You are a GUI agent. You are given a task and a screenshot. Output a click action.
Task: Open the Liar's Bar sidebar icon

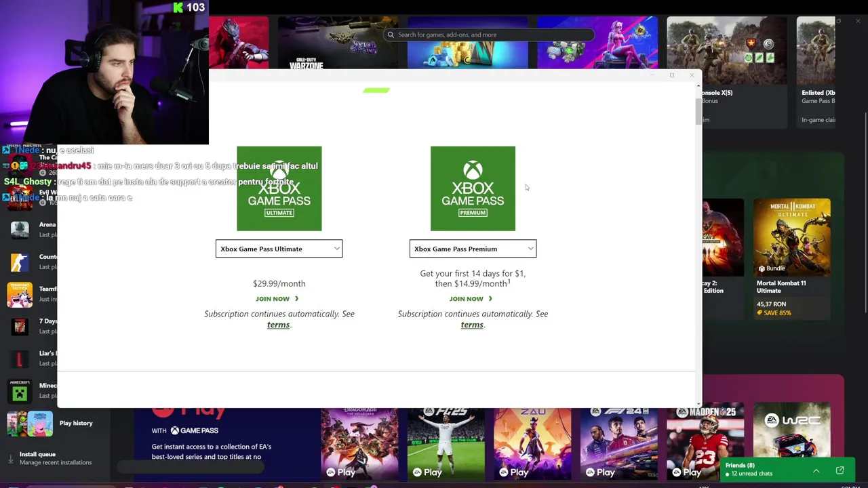[20, 359]
